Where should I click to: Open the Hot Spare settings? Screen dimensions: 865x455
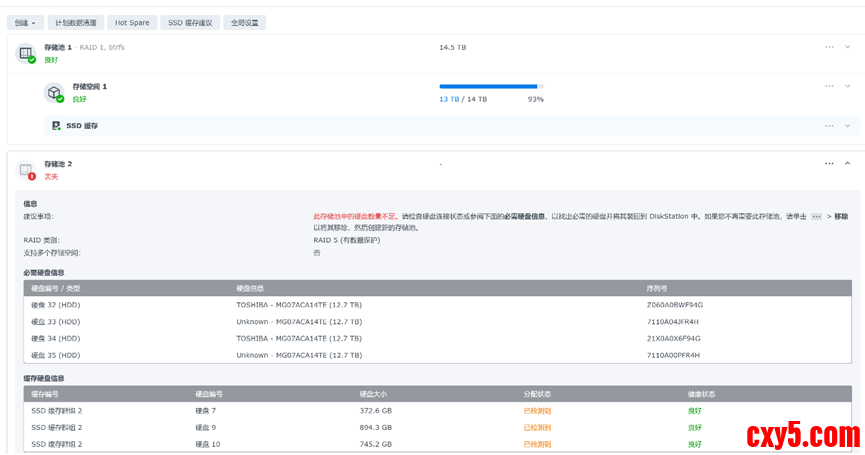click(130, 22)
